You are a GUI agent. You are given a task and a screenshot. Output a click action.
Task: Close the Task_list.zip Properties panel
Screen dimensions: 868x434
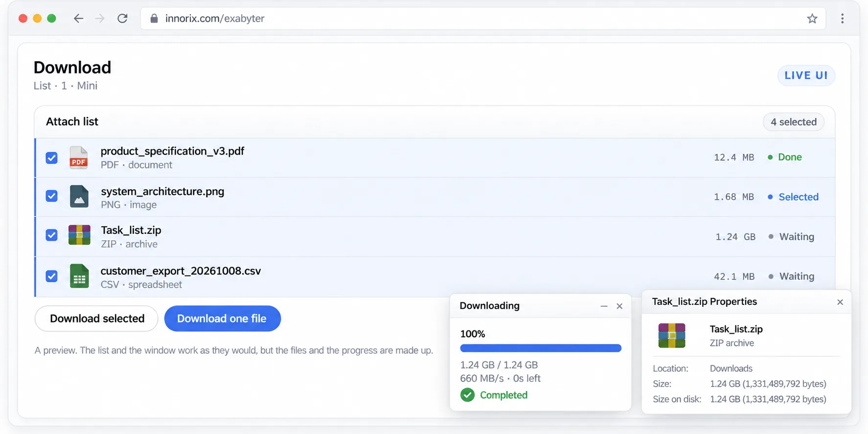[x=840, y=302]
